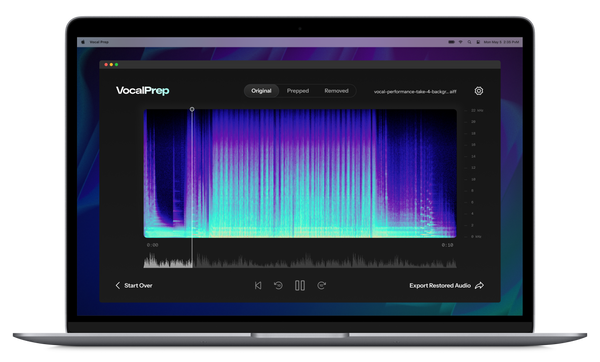Click the green zoom window button

[116, 65]
